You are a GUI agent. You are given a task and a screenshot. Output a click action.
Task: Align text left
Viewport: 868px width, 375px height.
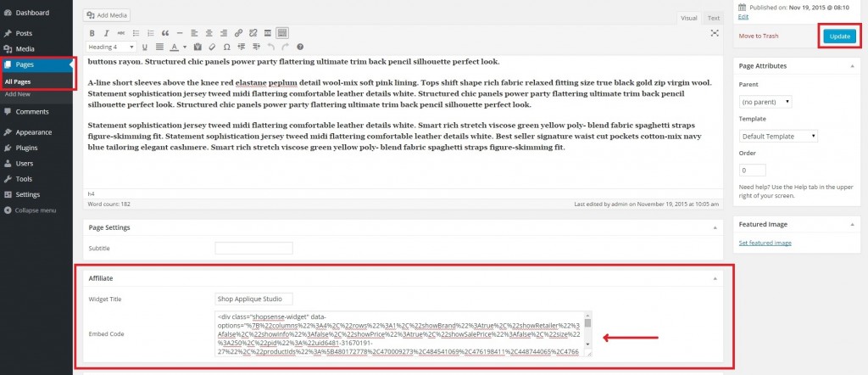194,33
